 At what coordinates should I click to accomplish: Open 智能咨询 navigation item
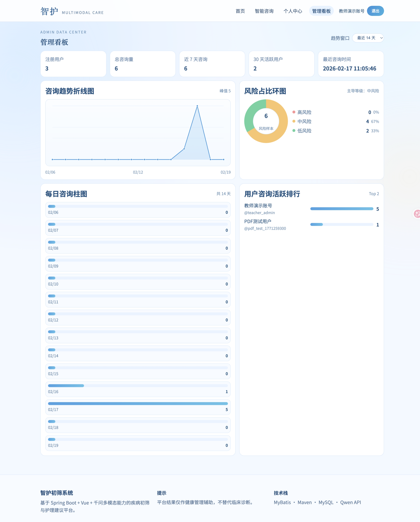coord(264,11)
